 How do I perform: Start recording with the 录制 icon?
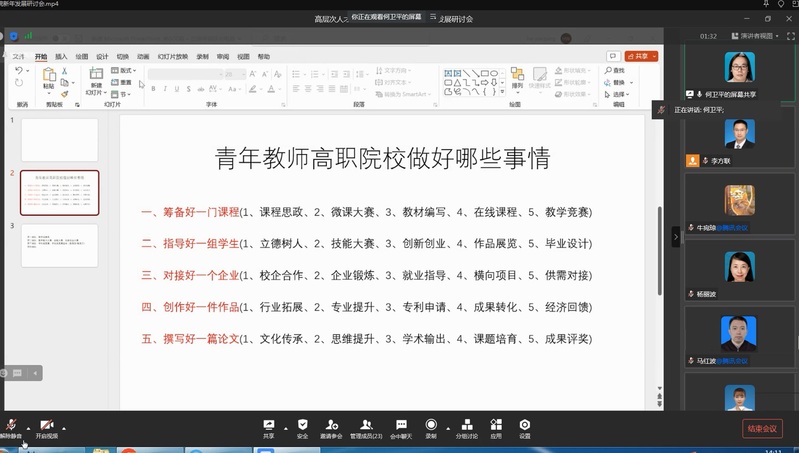coord(431,427)
